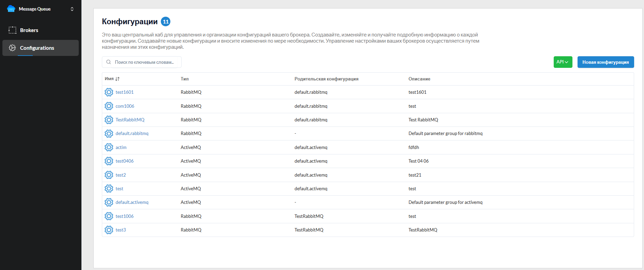Click the Message Queue cloud logo

click(x=11, y=9)
